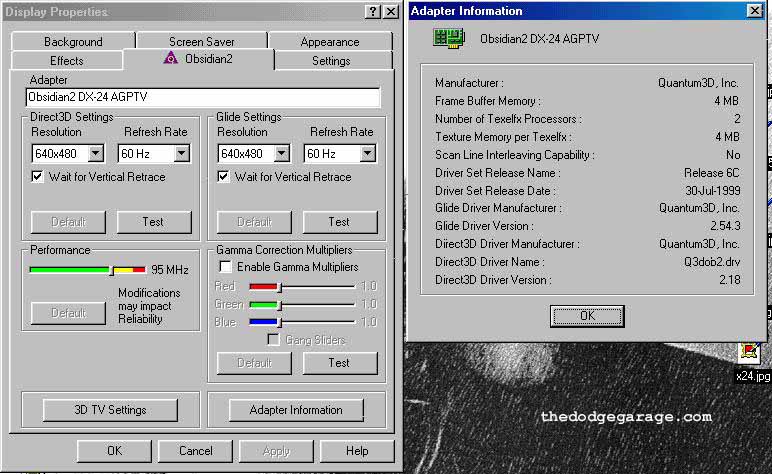
Task: Open Glide Refresh Rate dropdown
Action: pos(368,154)
